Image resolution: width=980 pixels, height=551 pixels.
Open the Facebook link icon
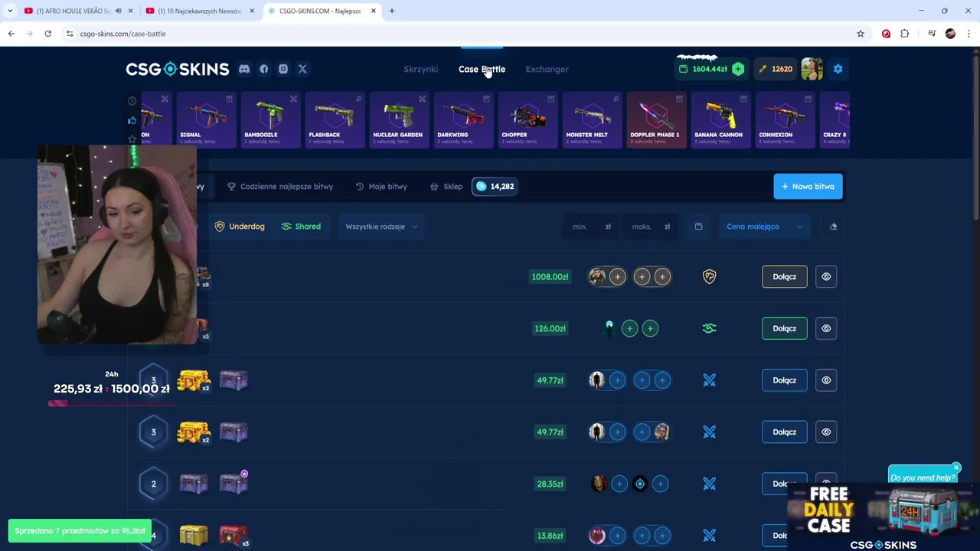click(263, 69)
